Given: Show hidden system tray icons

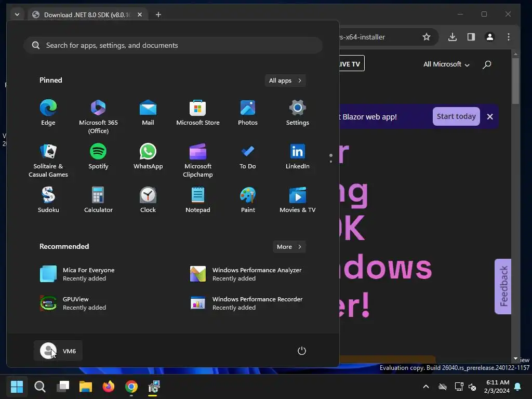Looking at the screenshot, I should click(x=426, y=387).
